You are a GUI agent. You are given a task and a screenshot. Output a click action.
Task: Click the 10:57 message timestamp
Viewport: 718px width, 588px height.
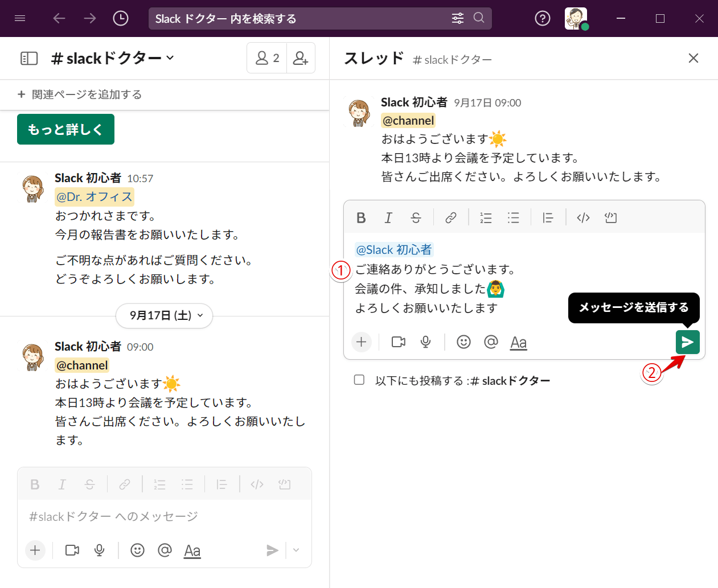pyautogui.click(x=140, y=179)
